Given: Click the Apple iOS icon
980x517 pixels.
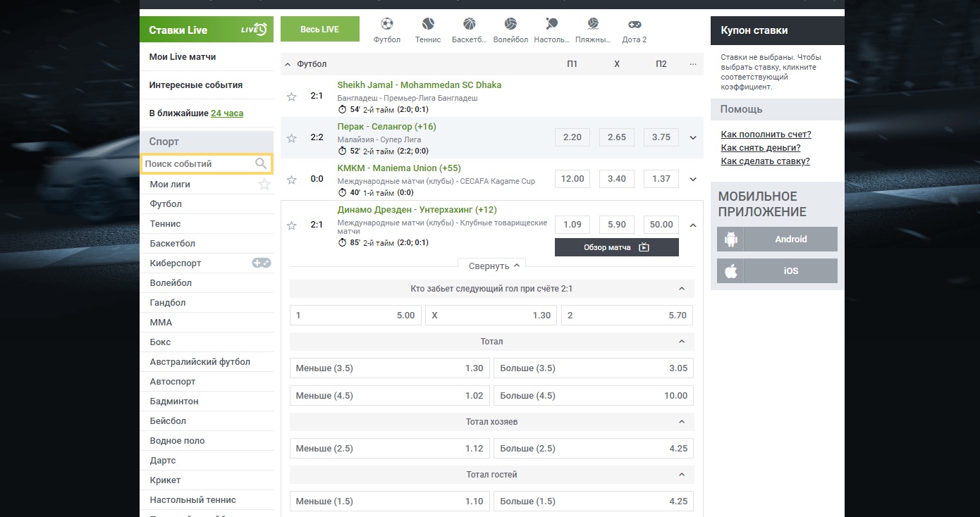Looking at the screenshot, I should tap(730, 271).
